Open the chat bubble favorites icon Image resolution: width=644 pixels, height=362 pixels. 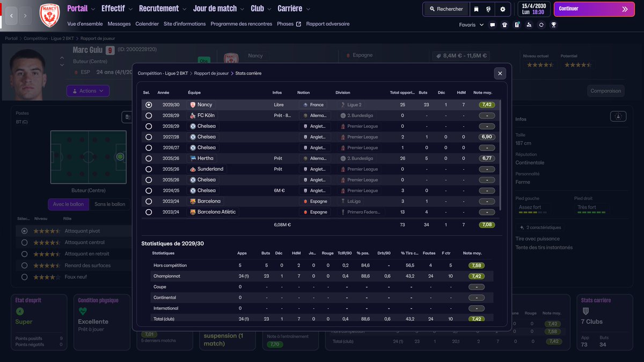coord(493,25)
